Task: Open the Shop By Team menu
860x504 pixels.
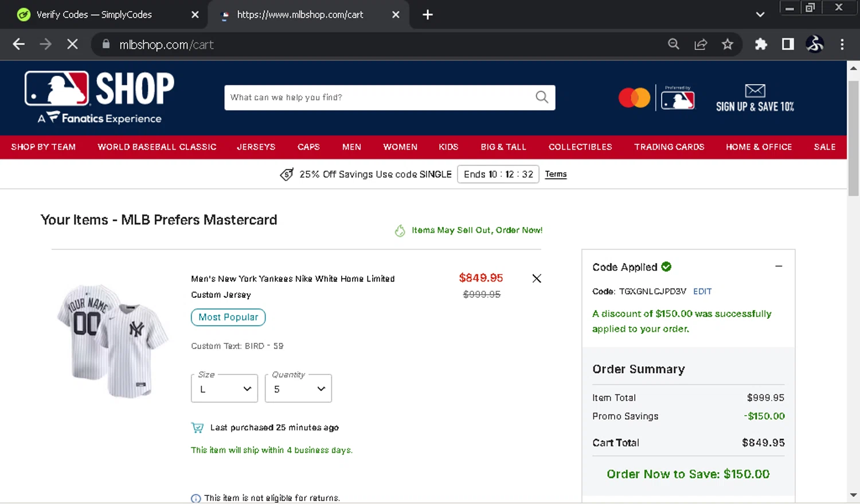Action: click(44, 147)
